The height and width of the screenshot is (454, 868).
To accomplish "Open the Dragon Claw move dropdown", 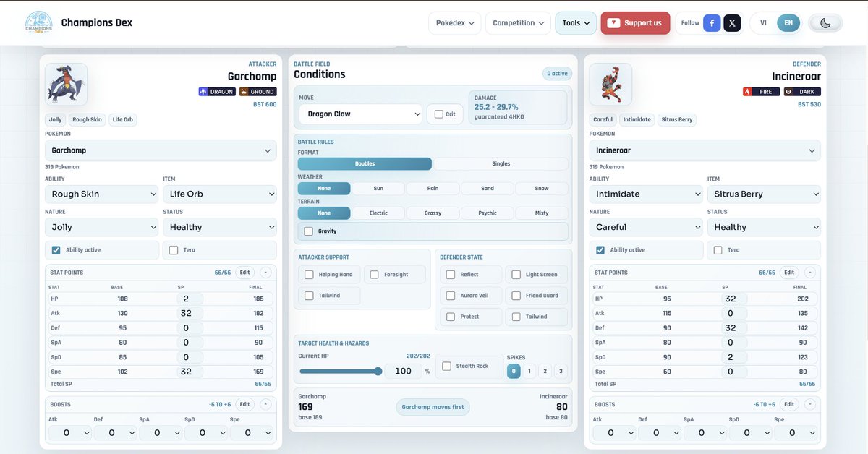I will 361,114.
